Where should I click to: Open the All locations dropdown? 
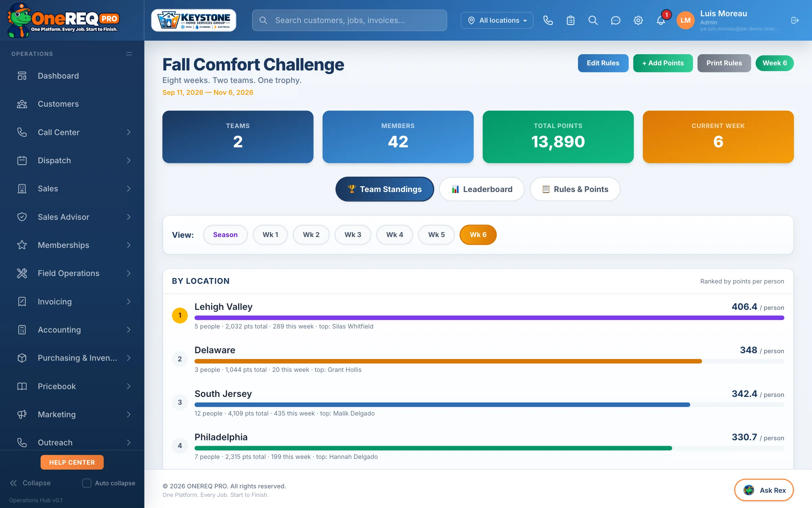(497, 20)
